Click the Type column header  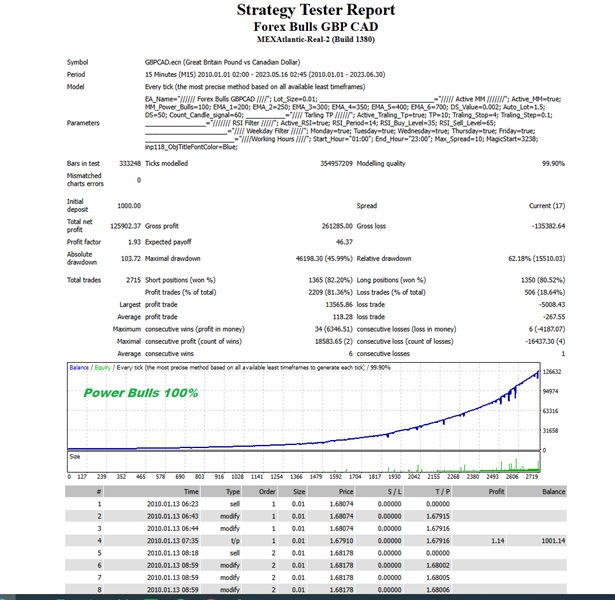coord(232,492)
